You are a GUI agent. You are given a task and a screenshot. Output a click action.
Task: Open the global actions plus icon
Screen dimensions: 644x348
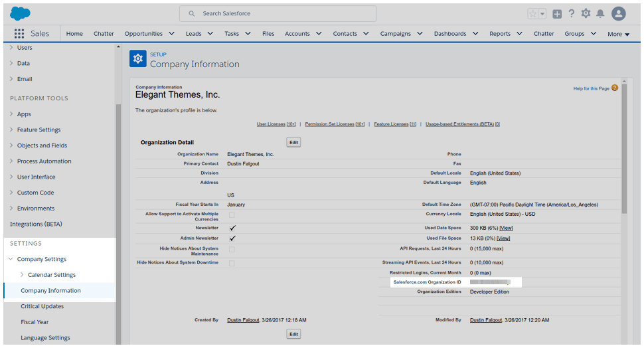tap(557, 14)
